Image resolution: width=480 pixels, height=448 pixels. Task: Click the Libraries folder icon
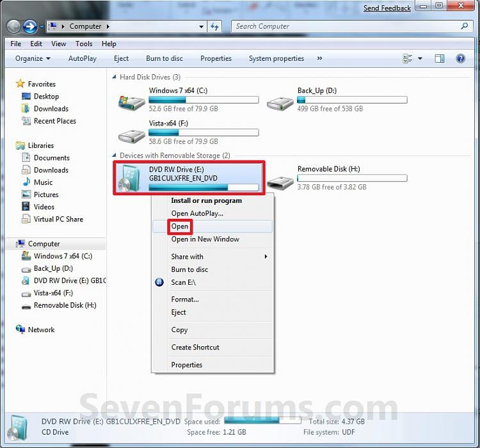pos(20,145)
